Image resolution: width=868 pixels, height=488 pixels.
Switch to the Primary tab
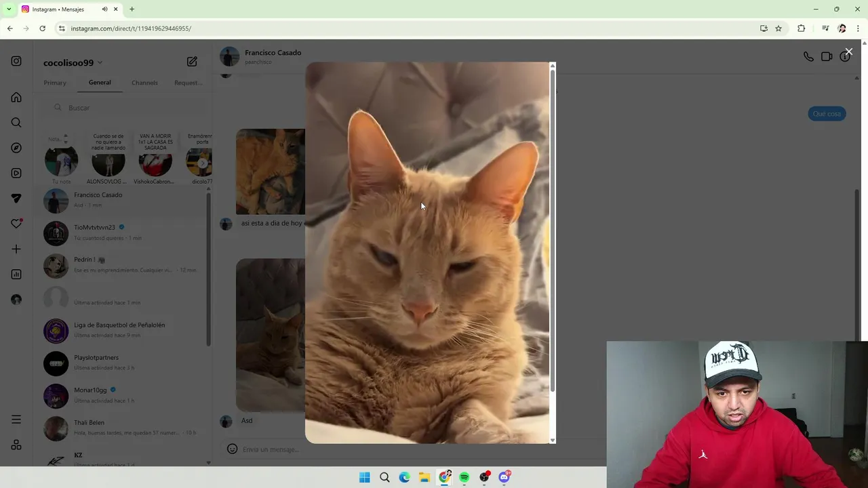coord(55,83)
